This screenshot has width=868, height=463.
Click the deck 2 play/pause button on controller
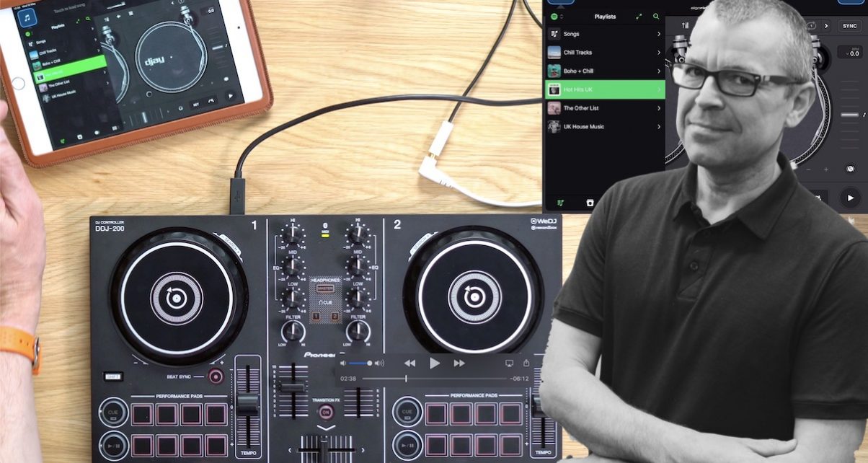(407, 445)
